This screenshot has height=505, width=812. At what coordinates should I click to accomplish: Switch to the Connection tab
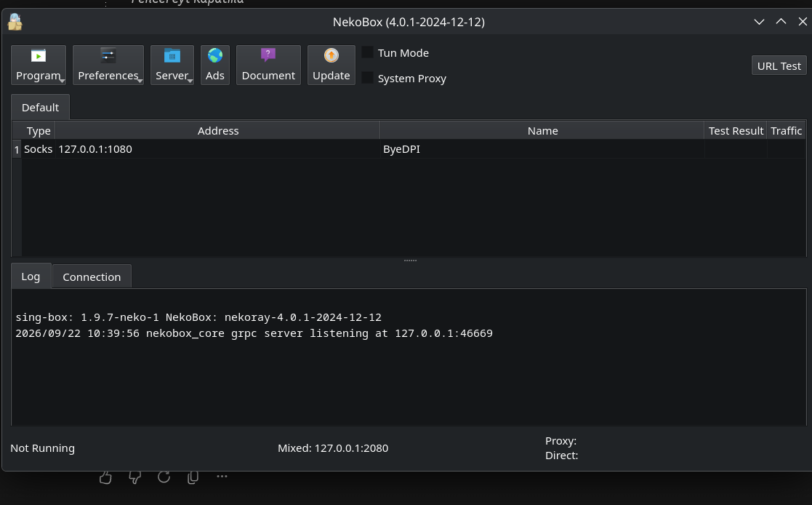(x=92, y=277)
